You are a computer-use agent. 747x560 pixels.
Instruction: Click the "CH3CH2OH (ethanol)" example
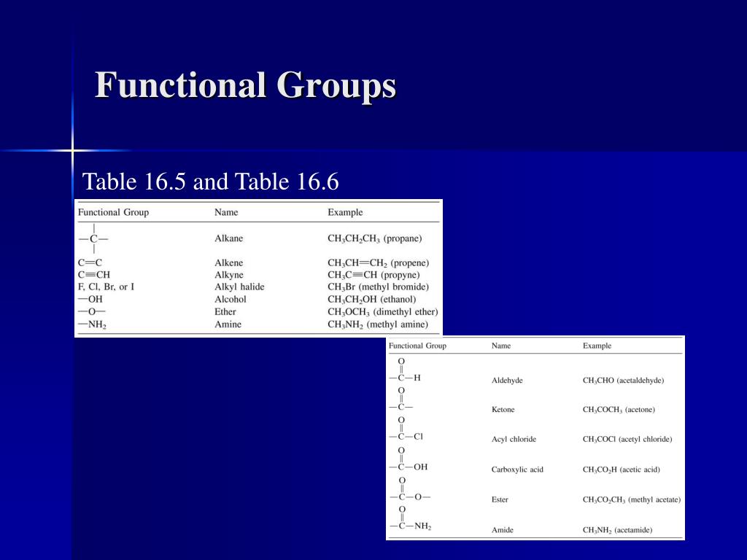pos(371,300)
